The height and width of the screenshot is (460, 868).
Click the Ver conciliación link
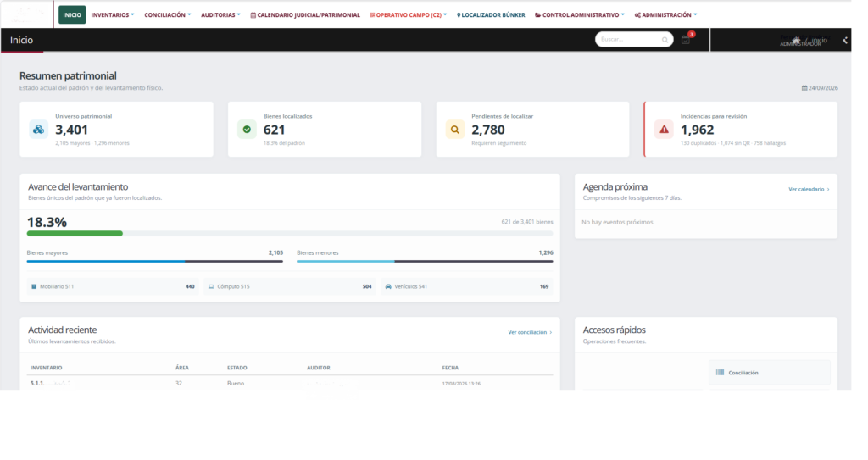point(530,332)
